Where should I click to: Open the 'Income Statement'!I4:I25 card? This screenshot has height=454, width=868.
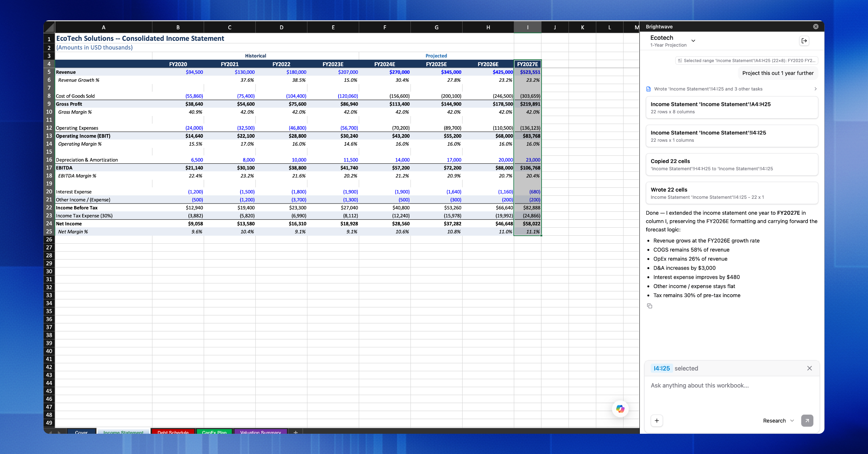point(732,136)
